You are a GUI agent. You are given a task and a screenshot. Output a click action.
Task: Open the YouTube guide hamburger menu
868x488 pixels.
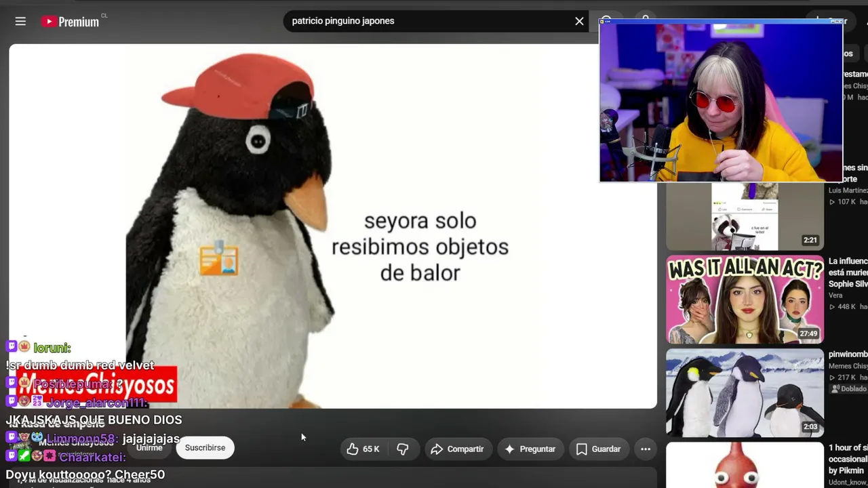pos(20,22)
